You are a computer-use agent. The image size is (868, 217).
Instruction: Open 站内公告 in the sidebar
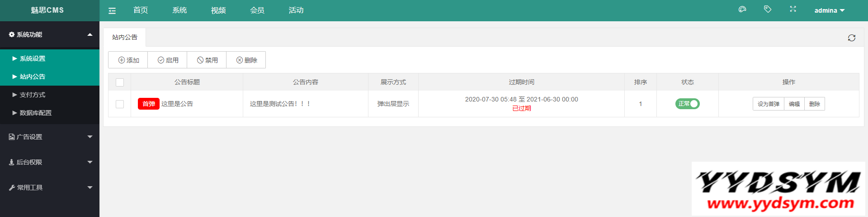coord(50,77)
